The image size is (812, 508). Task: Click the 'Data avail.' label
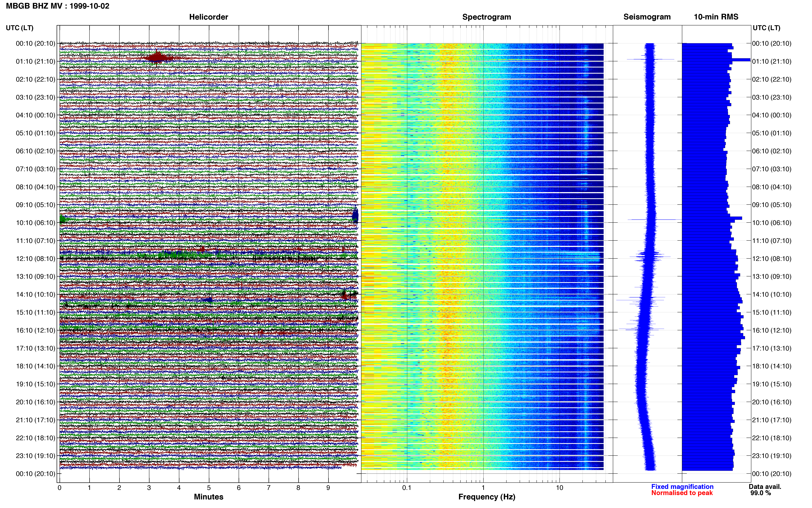[765, 487]
